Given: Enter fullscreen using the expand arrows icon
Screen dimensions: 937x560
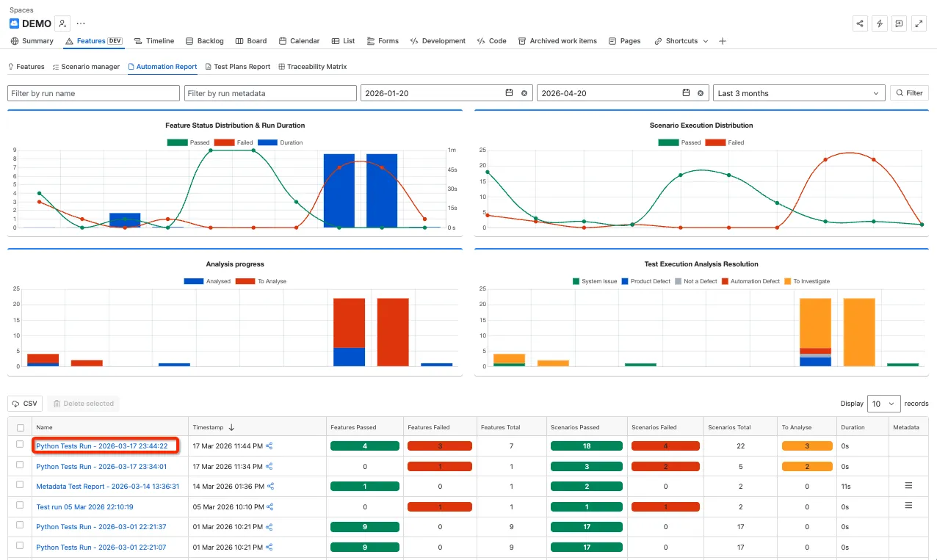Looking at the screenshot, I should [x=919, y=23].
